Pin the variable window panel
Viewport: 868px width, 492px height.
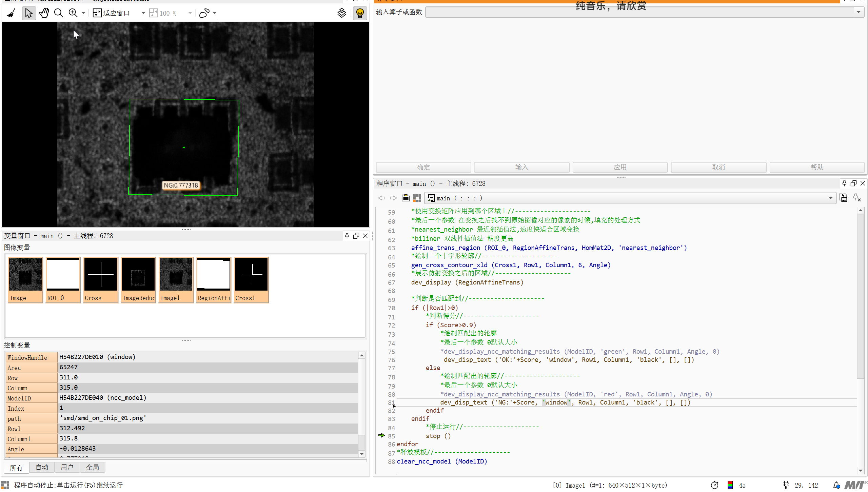347,236
